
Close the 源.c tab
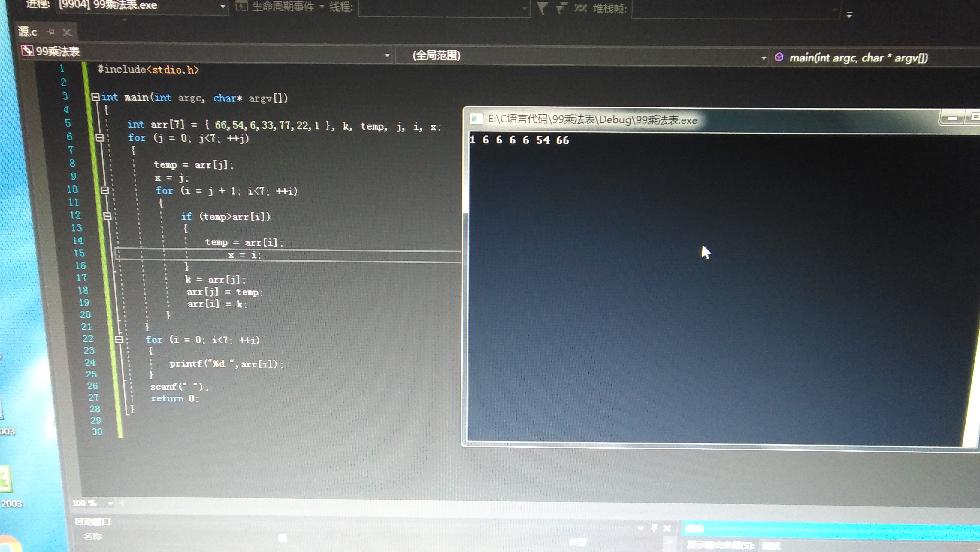pyautogui.click(x=67, y=33)
